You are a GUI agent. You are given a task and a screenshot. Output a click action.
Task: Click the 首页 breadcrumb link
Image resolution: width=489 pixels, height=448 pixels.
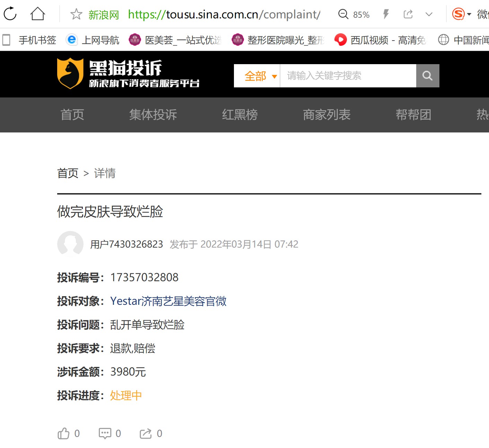pos(68,173)
